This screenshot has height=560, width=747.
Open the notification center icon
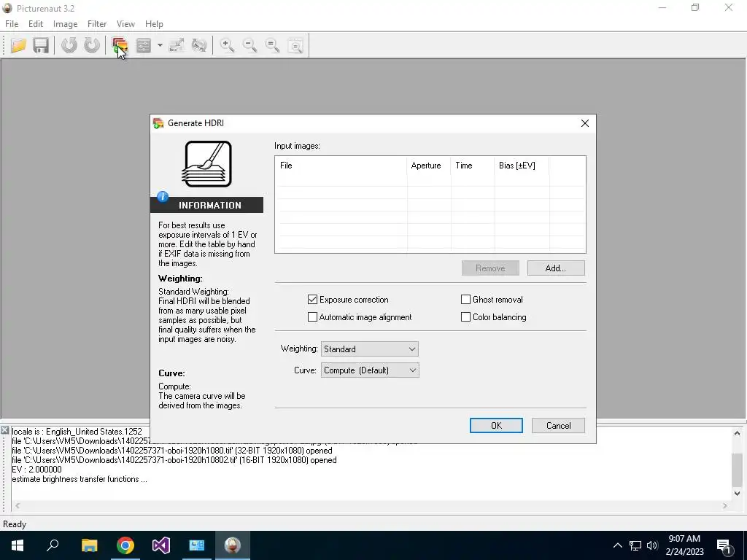(724, 545)
